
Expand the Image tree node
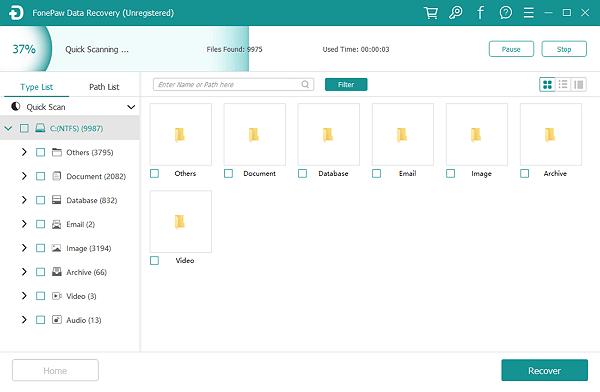point(24,248)
